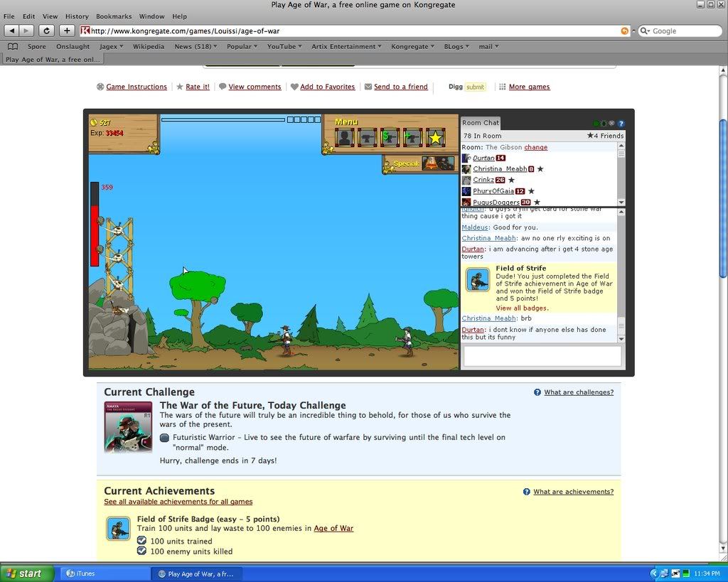Click PhuryOfGaia's avatar in room list
This screenshot has width=728, height=582.
tap(466, 191)
